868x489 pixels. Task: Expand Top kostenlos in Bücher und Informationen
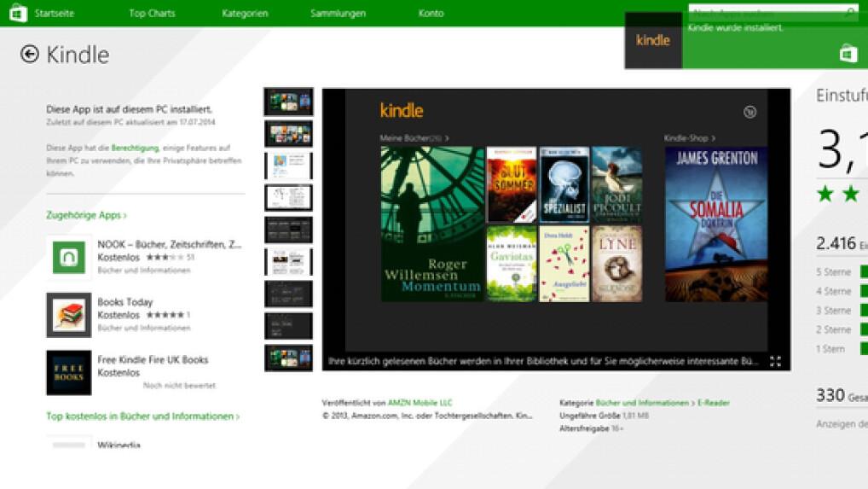point(142,416)
